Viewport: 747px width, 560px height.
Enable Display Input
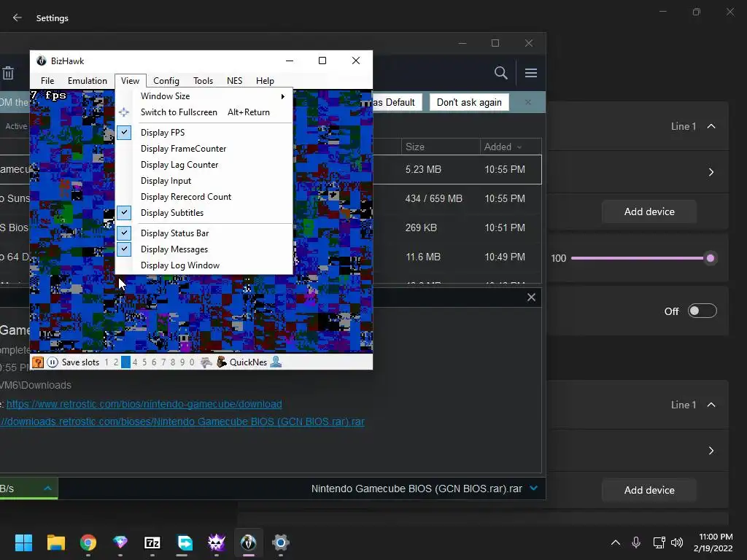click(204, 181)
